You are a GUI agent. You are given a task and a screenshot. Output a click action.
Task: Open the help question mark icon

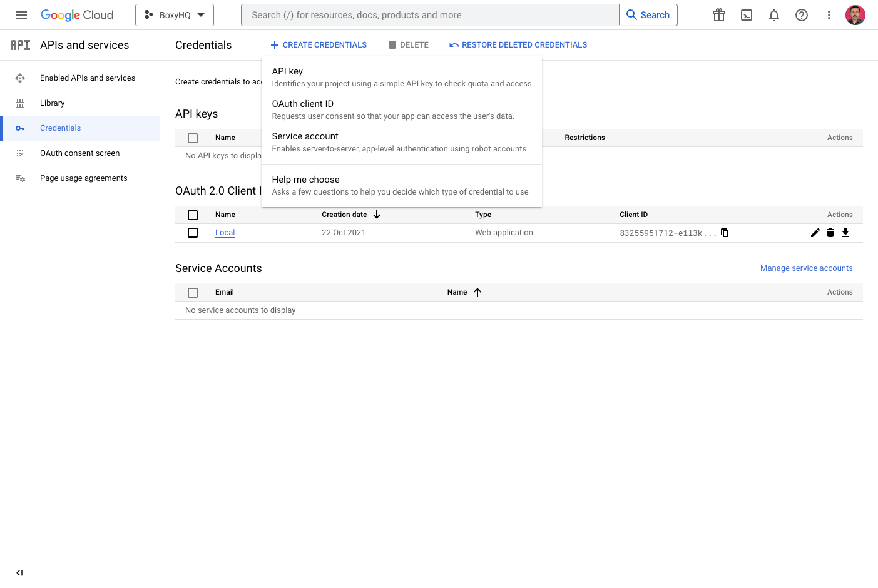801,14
